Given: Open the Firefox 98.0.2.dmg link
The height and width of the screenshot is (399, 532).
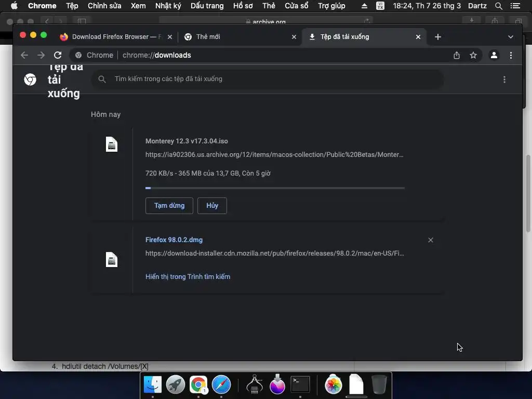Looking at the screenshot, I should tap(174, 240).
